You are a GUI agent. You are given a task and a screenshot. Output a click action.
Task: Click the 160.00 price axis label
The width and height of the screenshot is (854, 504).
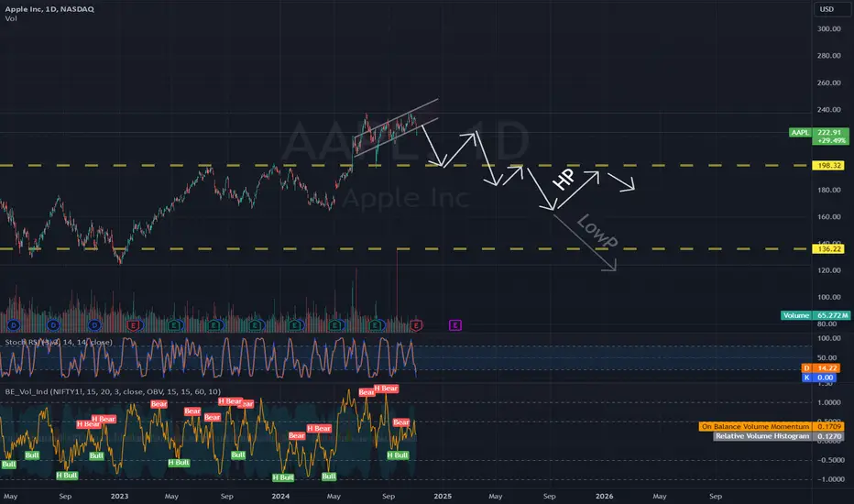tap(829, 217)
